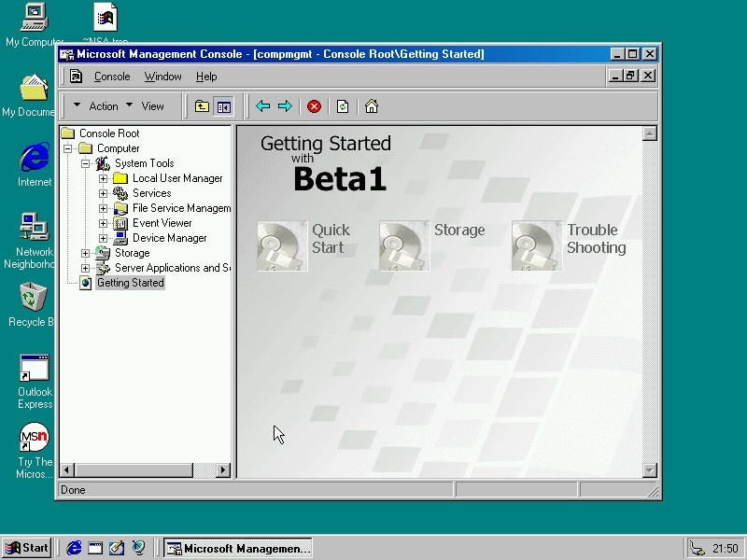Open the Console menu
Screen dimensions: 747x560
click(x=112, y=77)
